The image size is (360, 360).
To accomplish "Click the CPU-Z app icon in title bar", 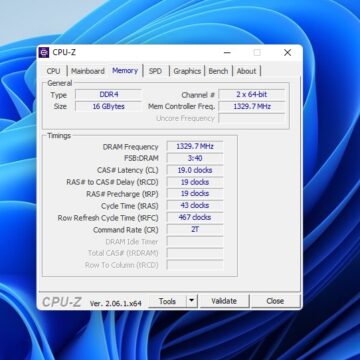I will click(x=44, y=53).
